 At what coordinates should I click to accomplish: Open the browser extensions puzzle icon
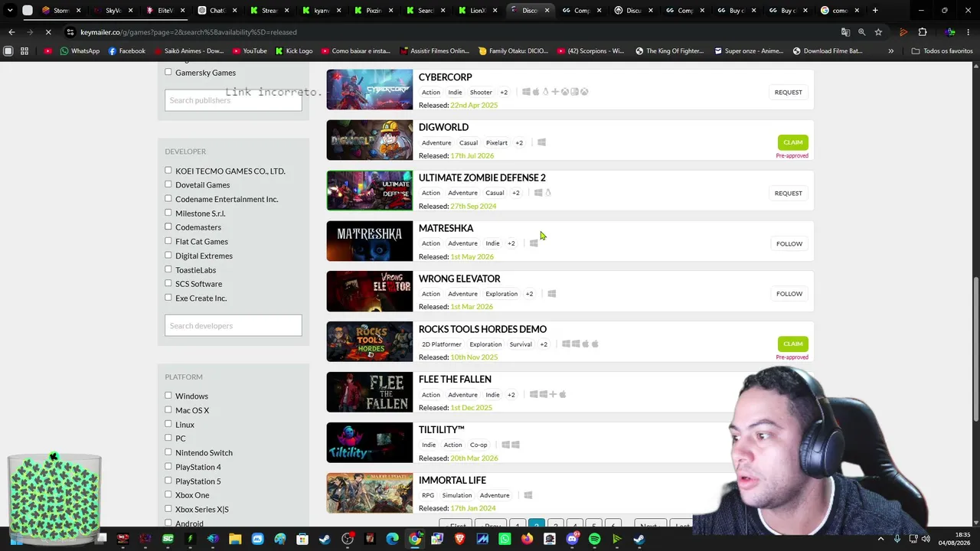[923, 32]
